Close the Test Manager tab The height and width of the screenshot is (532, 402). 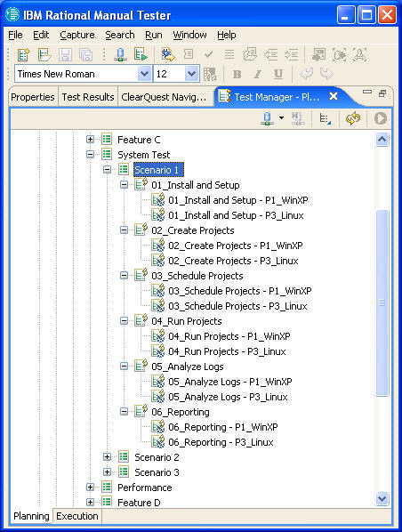pyautogui.click(x=334, y=97)
